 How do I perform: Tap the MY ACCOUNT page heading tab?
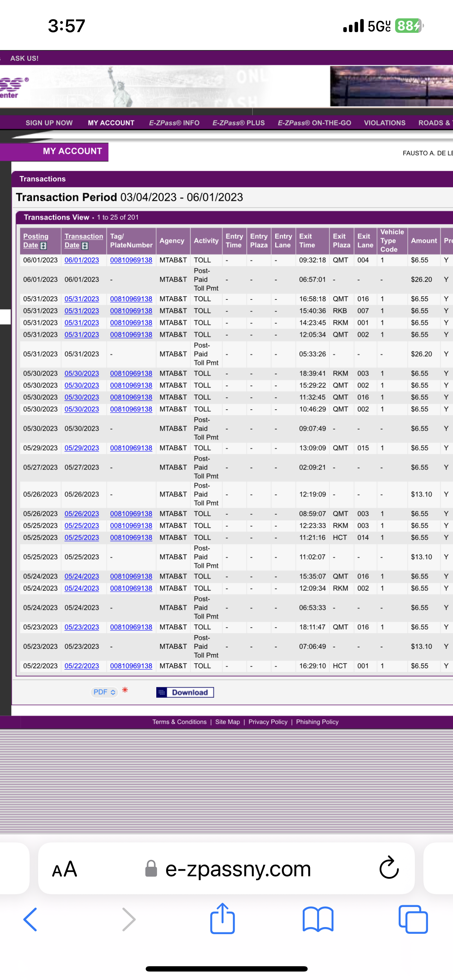(54, 151)
